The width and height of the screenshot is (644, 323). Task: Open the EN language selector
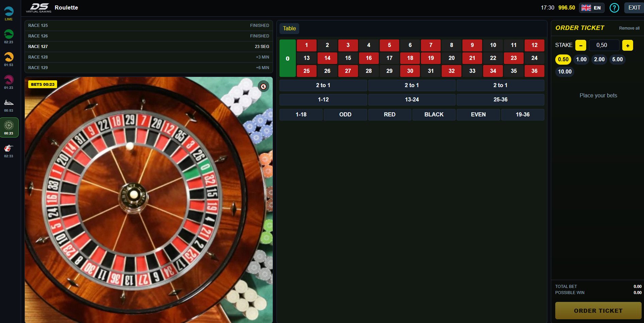pos(592,8)
